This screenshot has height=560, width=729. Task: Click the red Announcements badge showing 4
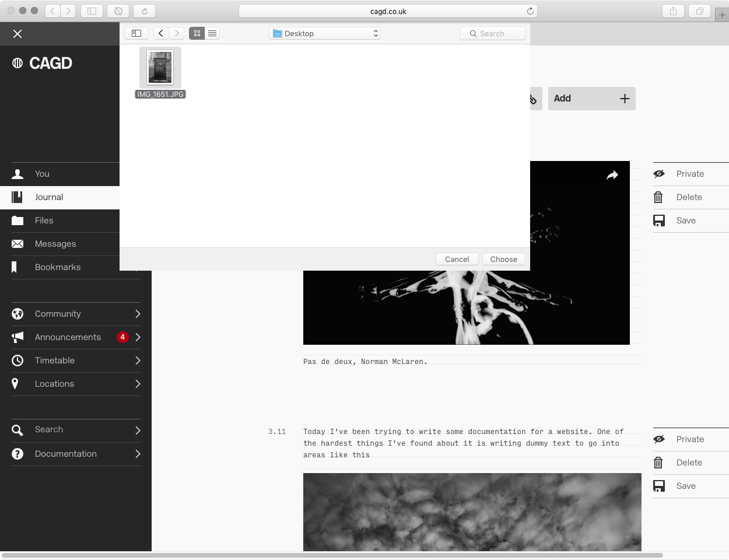122,337
